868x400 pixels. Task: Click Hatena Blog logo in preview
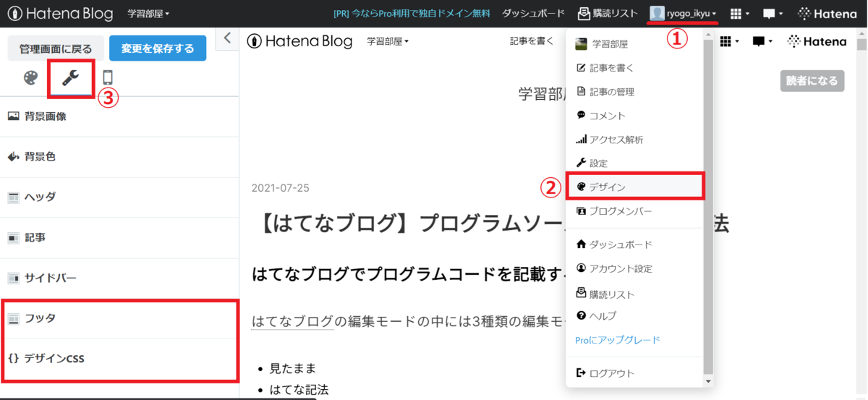299,41
